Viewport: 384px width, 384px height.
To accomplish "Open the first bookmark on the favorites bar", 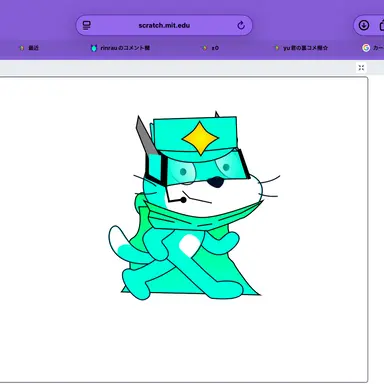I will 29,48.
